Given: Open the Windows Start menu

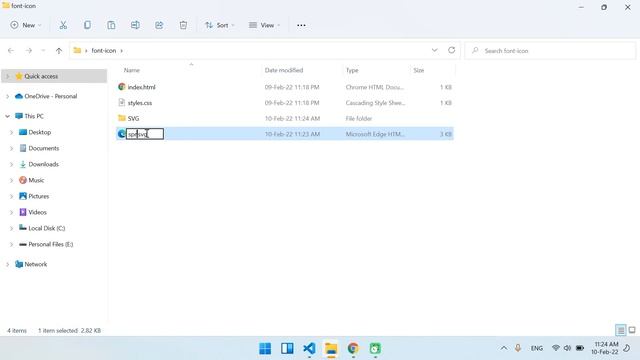Looking at the screenshot, I should tap(265, 348).
